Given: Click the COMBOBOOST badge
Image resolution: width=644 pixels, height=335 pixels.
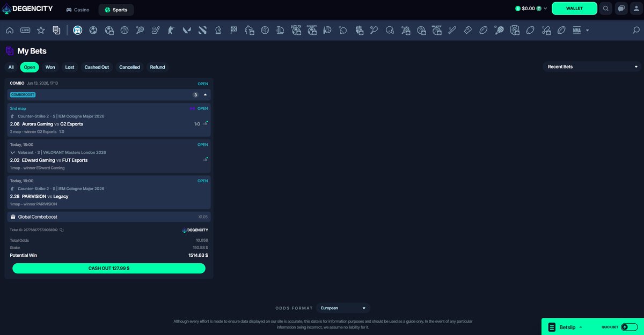Looking at the screenshot, I should 23,95.
